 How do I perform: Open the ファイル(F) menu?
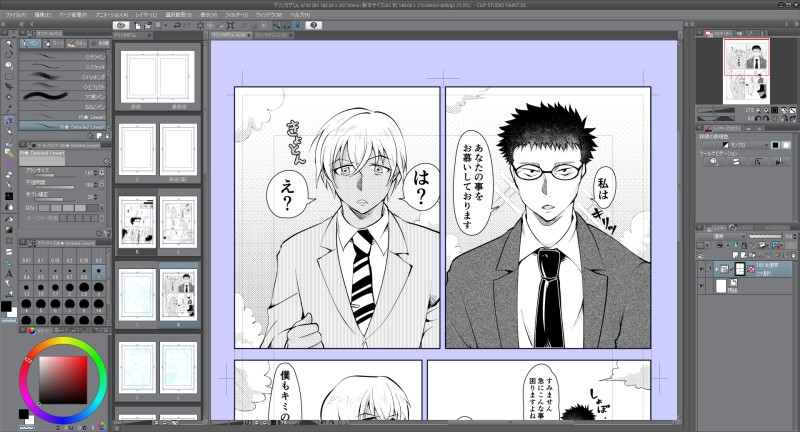click(x=16, y=15)
